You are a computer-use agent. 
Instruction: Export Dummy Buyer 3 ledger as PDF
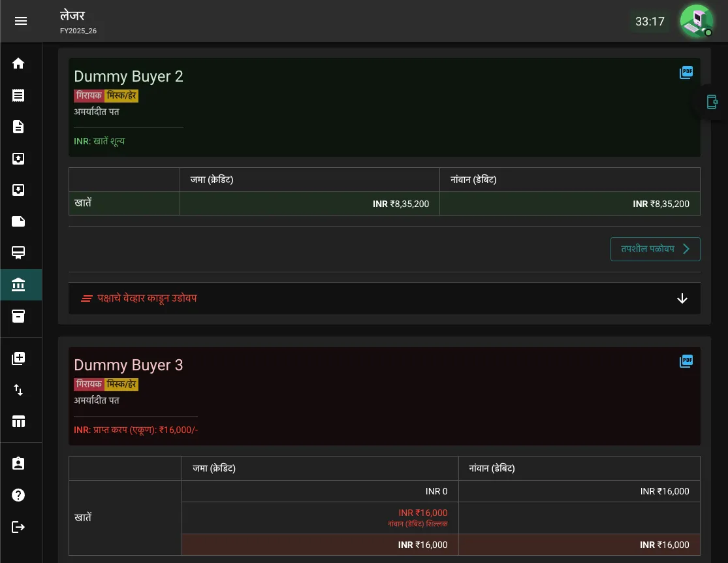[686, 361]
